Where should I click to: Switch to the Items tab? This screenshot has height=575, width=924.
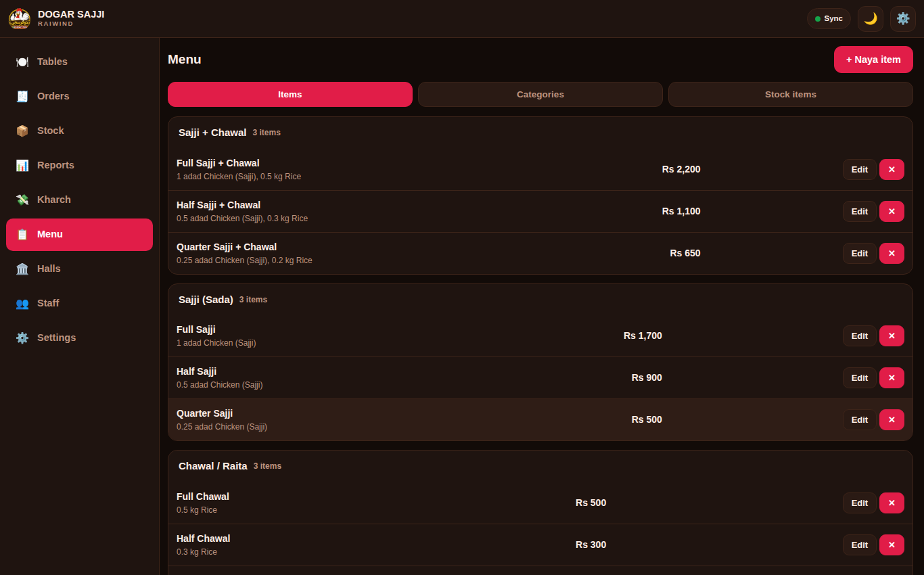[x=290, y=95]
